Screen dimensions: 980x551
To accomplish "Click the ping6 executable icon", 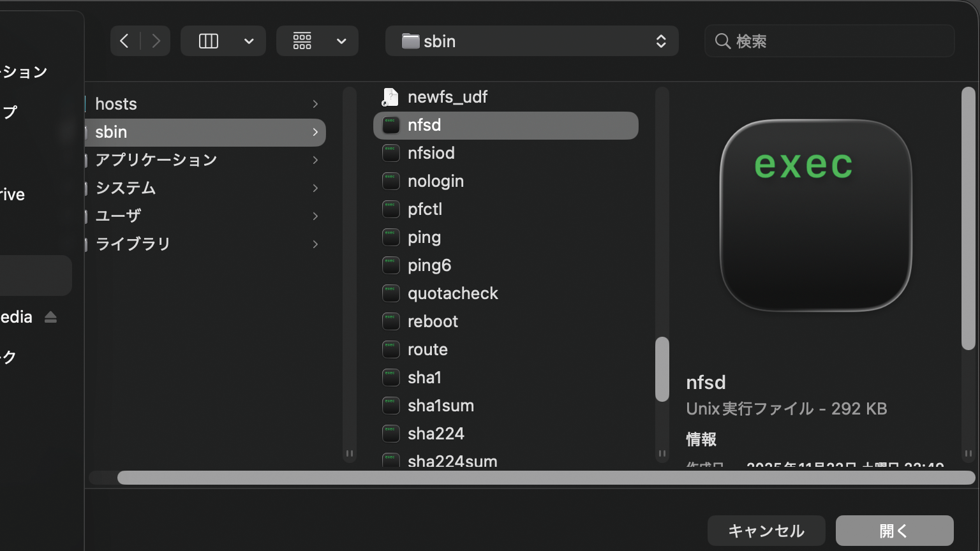I will [390, 265].
